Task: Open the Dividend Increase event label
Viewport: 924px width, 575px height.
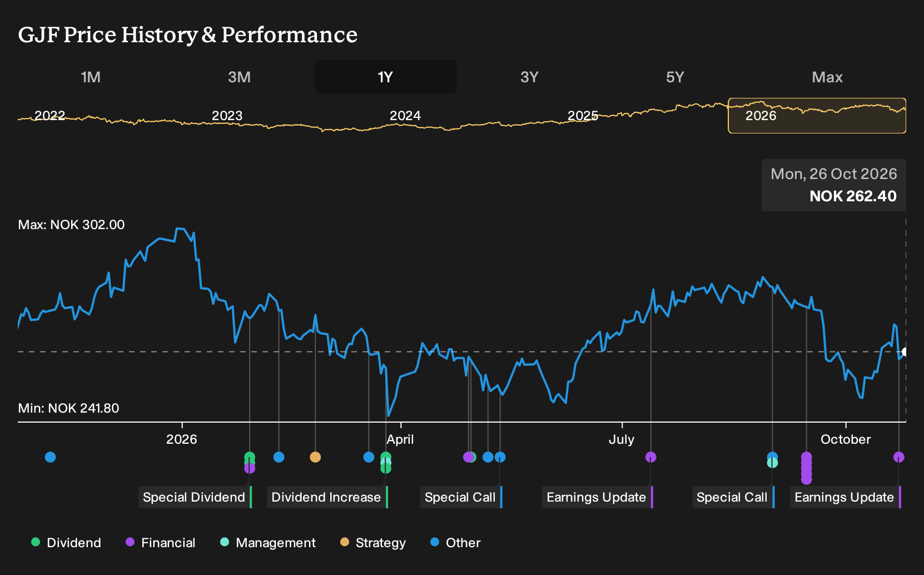Action: click(327, 497)
